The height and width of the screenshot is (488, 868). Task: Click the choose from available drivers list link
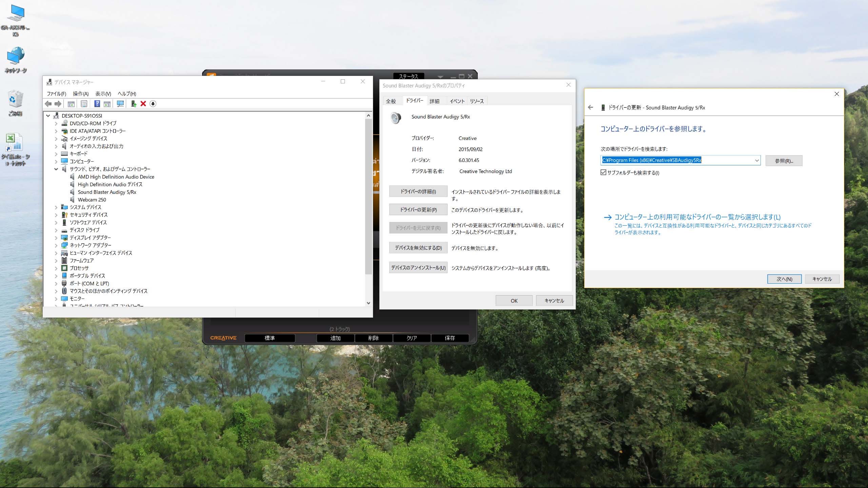point(697,217)
